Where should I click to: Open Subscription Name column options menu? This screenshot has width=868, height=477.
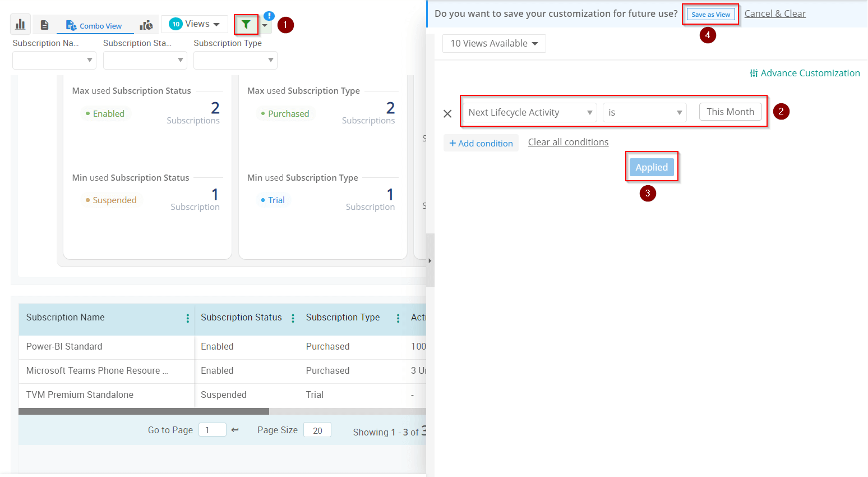187,318
